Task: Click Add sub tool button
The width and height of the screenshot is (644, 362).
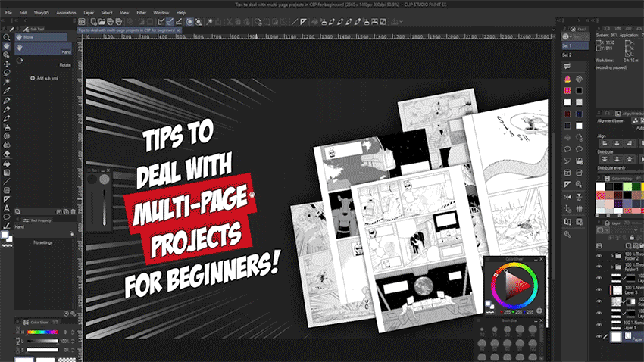Action: coord(45,79)
